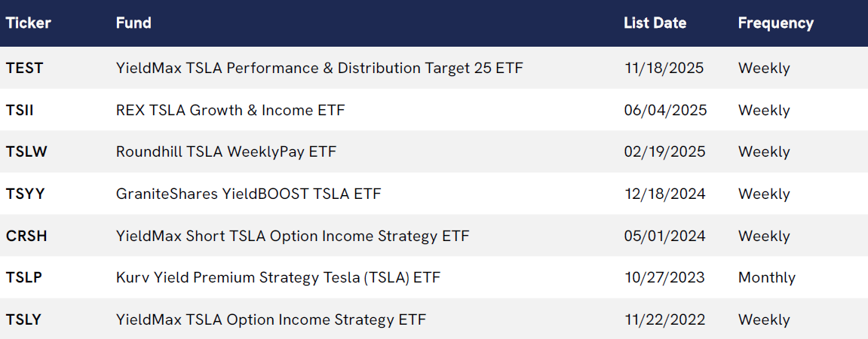Open the TSII ticker link
The width and height of the screenshot is (868, 339).
pyautogui.click(x=20, y=110)
